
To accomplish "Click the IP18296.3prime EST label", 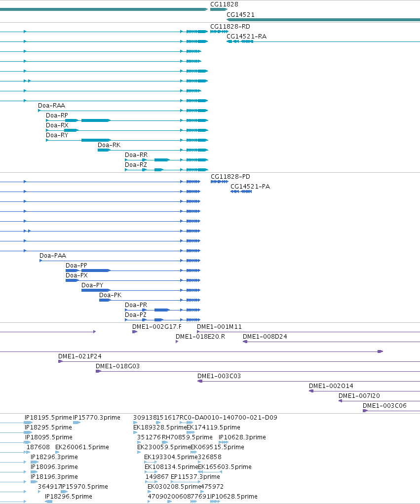I will 54,457.
